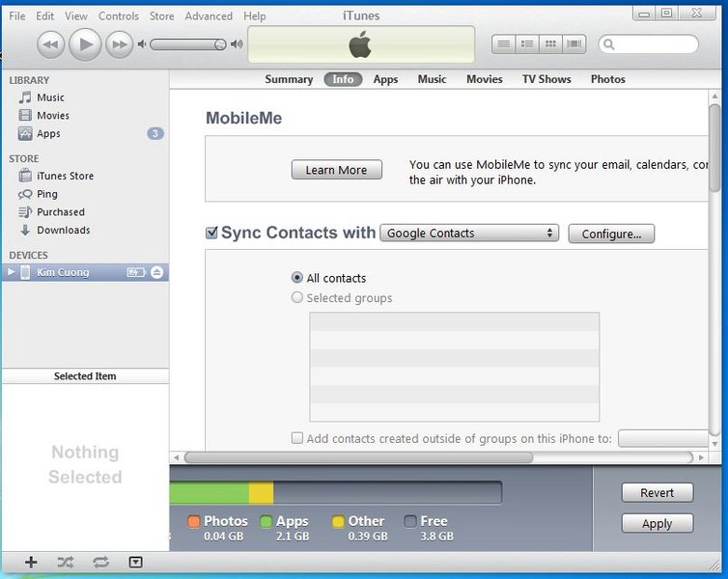Skip to the previous track
The width and height of the screenshot is (728, 579).
[x=50, y=44]
